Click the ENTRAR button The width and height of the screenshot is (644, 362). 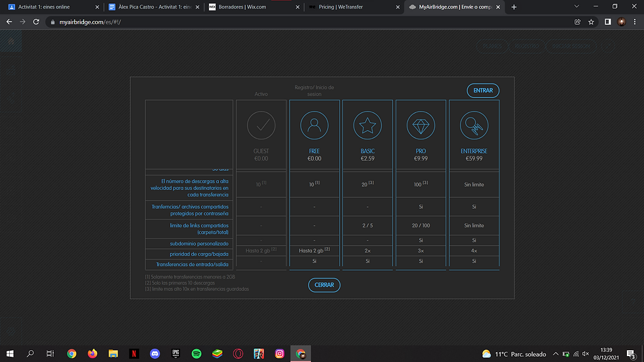[x=483, y=90]
